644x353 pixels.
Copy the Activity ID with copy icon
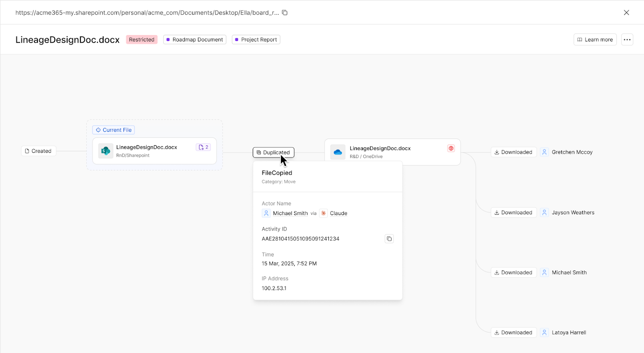click(389, 239)
